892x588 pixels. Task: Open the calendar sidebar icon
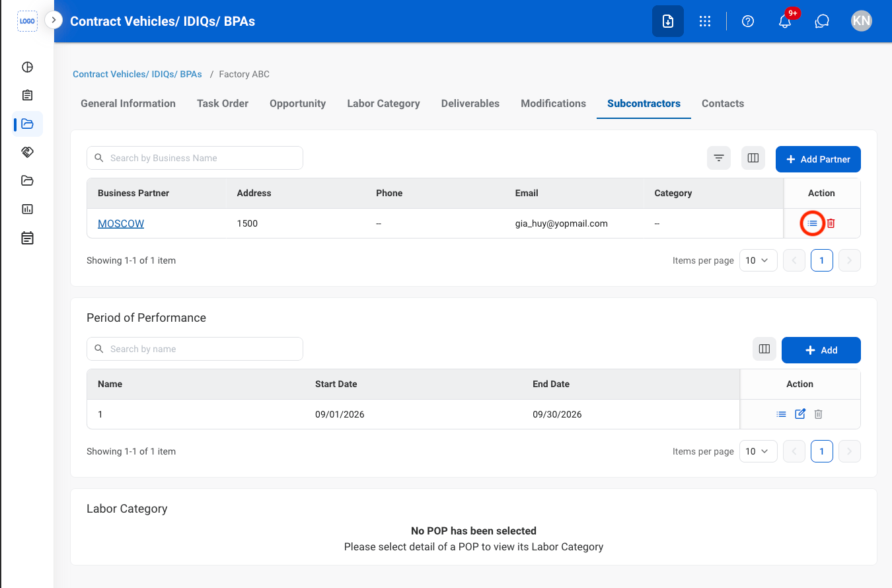tap(27, 238)
